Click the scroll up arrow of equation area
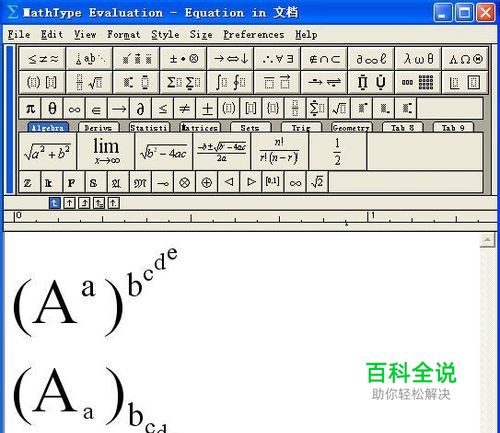Viewport: 500px width, 433px height. tap(487, 240)
